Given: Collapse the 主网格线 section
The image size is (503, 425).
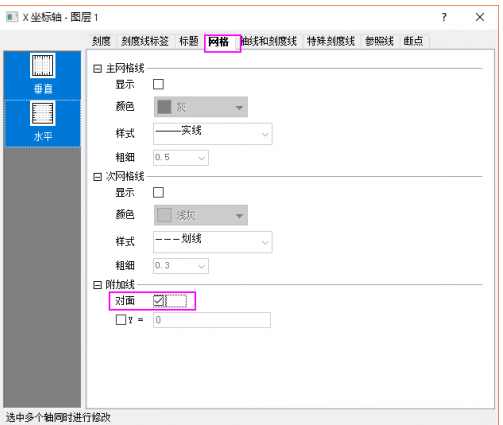Looking at the screenshot, I should [x=97, y=69].
